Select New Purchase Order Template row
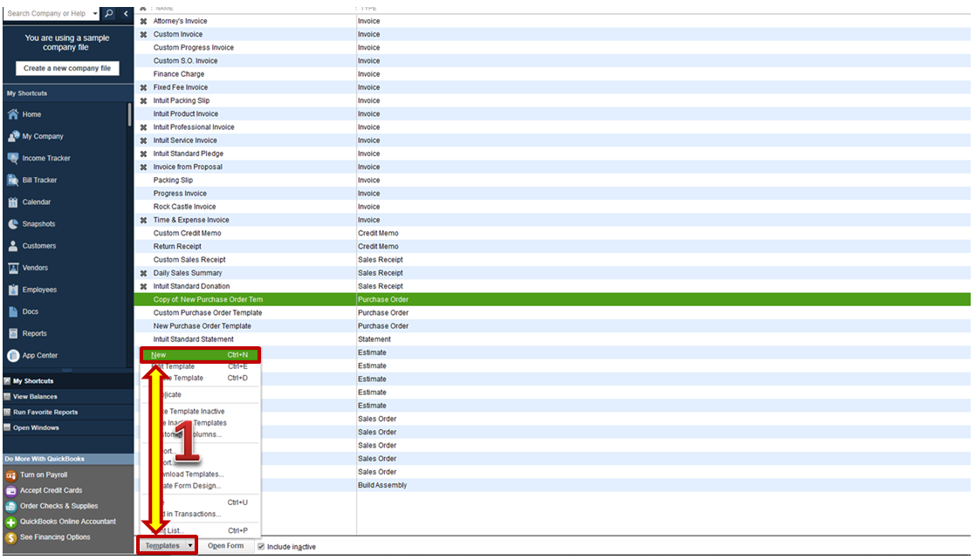 click(553, 326)
